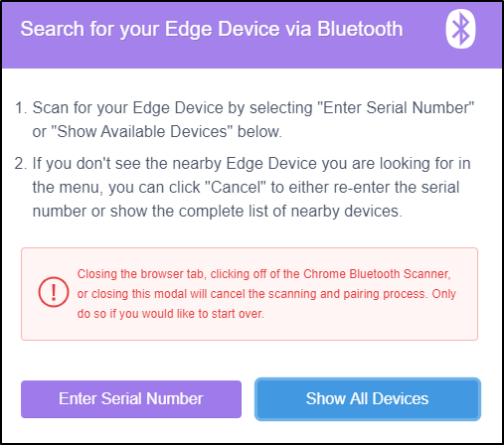Click the list number "1." marker

coord(21,108)
